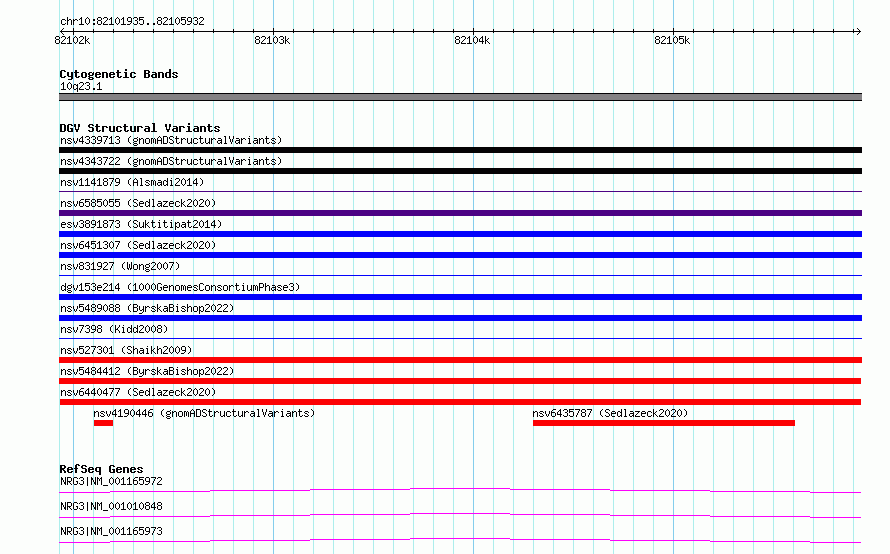Click the gray 10q23.1 cytogenetic band bar
Image resolution: width=890 pixels, height=554 pixels.
pyautogui.click(x=460, y=97)
